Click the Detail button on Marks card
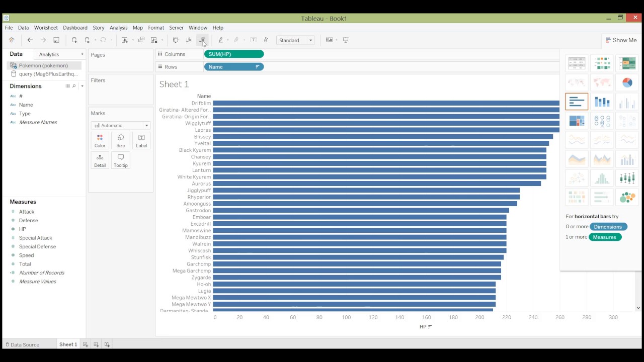Image resolution: width=644 pixels, height=362 pixels. pos(100,160)
